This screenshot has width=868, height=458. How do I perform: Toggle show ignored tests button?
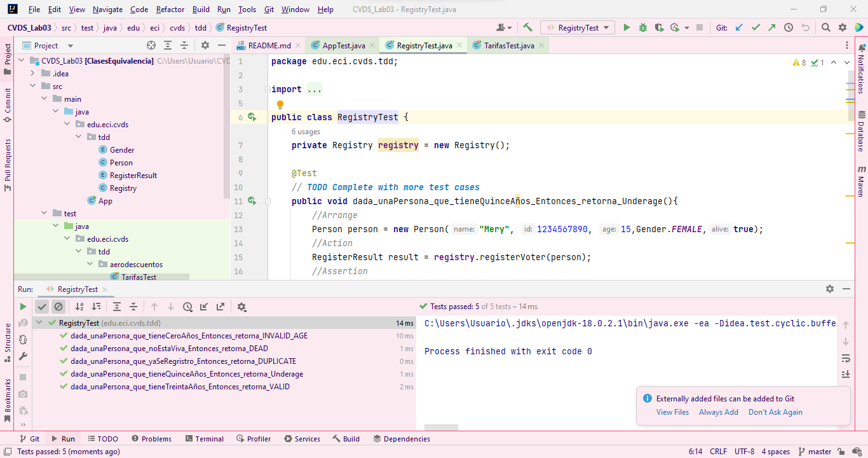point(58,307)
